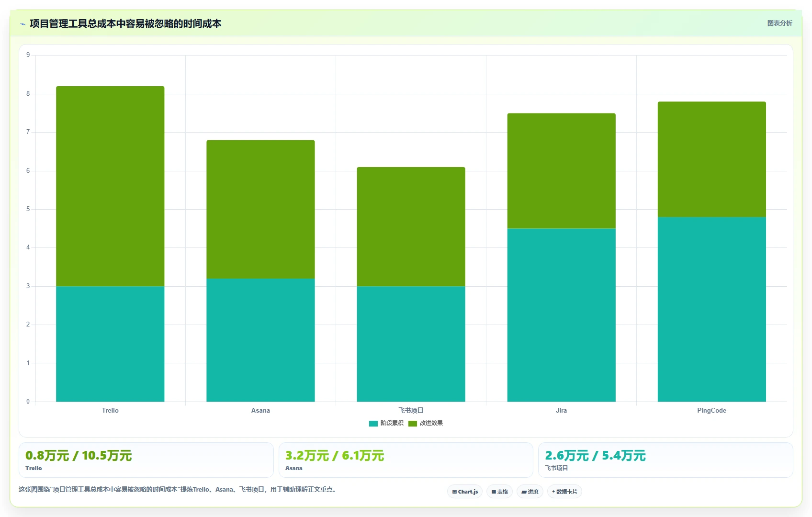The width and height of the screenshot is (812, 517).
Task: Click the y-axis tick label 9
Action: [x=28, y=55]
